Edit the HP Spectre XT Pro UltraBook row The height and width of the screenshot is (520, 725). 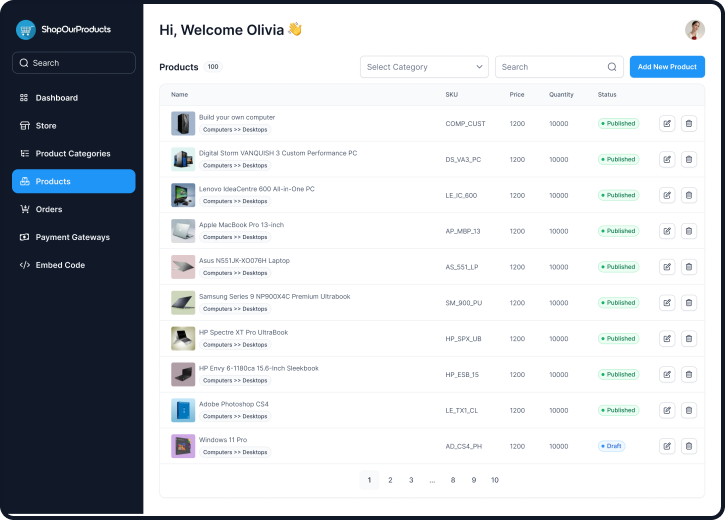click(667, 339)
